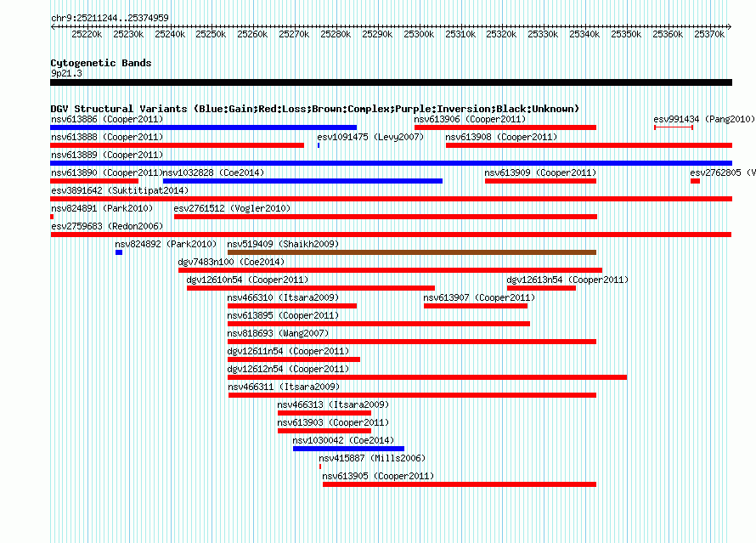
Task: Click the DGV Structural Variants track title
Action: click(x=315, y=109)
